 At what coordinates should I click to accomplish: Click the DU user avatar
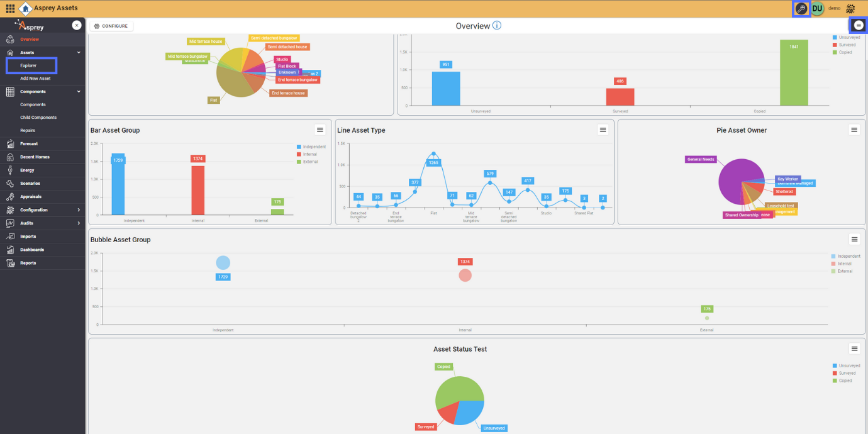[817, 9]
